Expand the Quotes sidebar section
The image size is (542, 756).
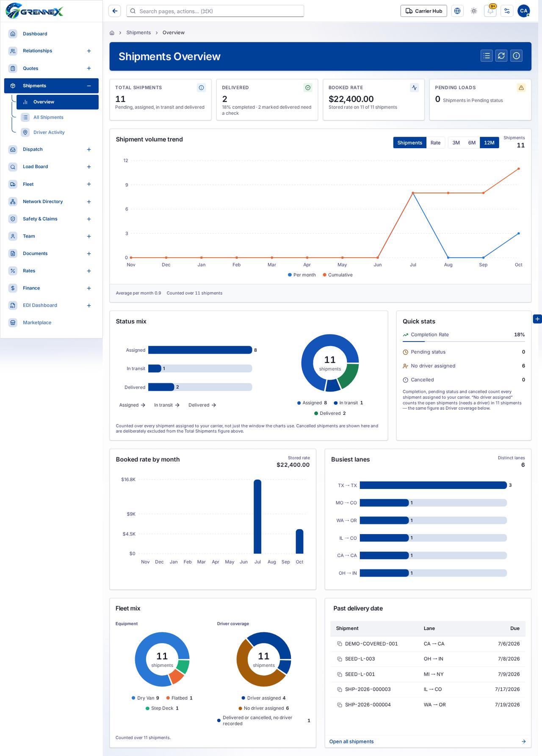[x=89, y=68]
